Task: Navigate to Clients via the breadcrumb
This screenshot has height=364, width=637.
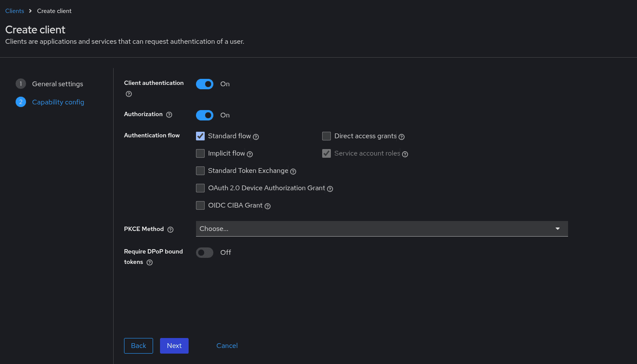Action: pyautogui.click(x=14, y=10)
